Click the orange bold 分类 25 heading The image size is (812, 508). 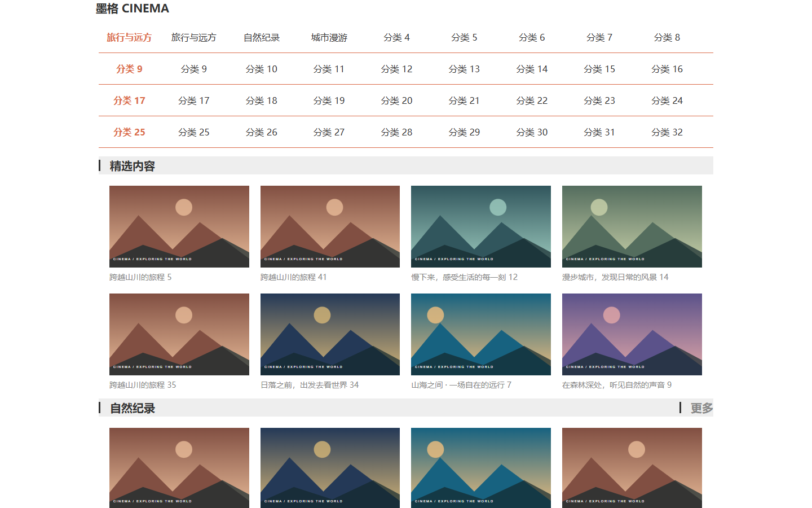point(129,132)
